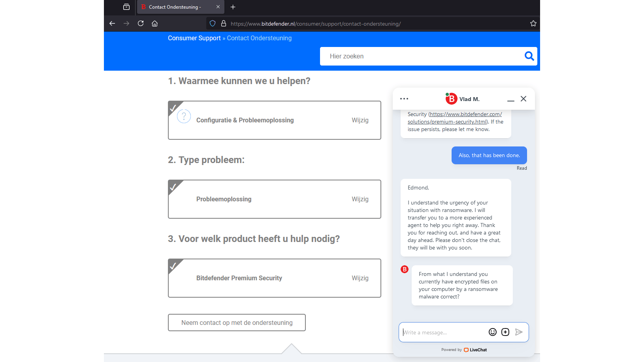644x362 pixels.
Task: Open the recent browsing tabs list icon
Action: tap(126, 7)
